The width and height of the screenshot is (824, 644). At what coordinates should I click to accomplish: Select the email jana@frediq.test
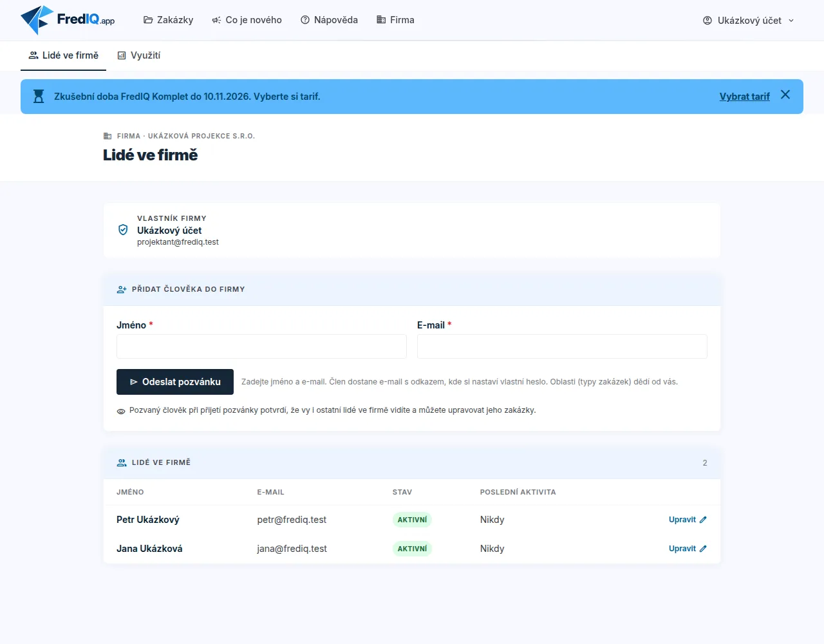[292, 549]
